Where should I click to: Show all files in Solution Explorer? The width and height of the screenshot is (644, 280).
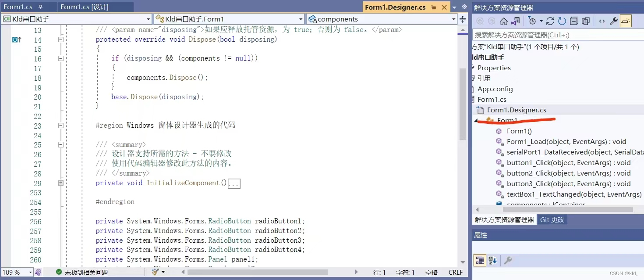(x=586, y=21)
